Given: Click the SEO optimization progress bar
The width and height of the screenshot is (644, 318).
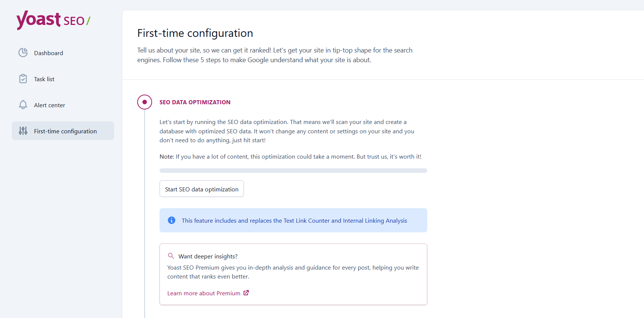Looking at the screenshot, I should click(x=293, y=171).
